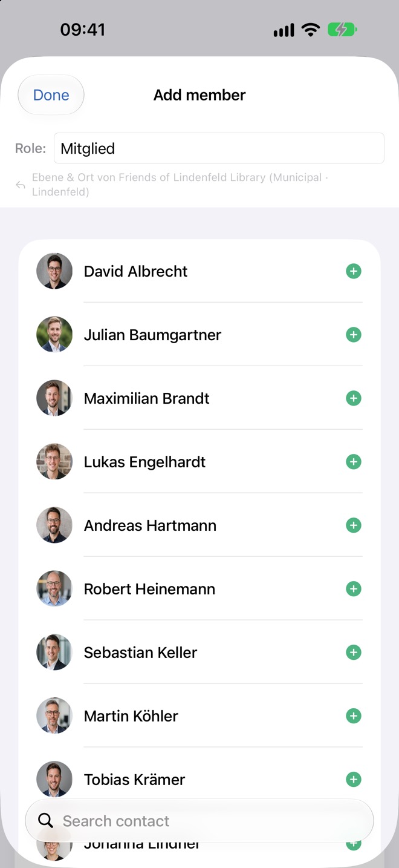Tap David Albrecht's profile photo
This screenshot has height=868, width=399.
(x=54, y=271)
